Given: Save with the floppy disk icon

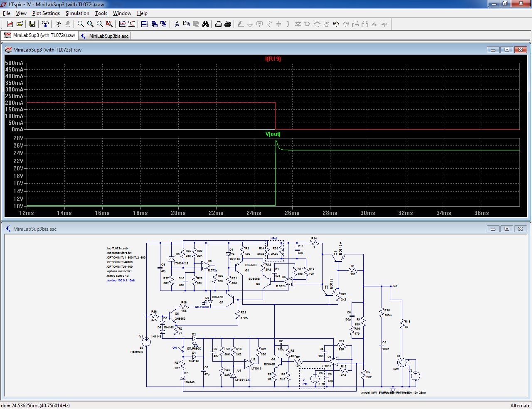Looking at the screenshot, I should point(32,24).
